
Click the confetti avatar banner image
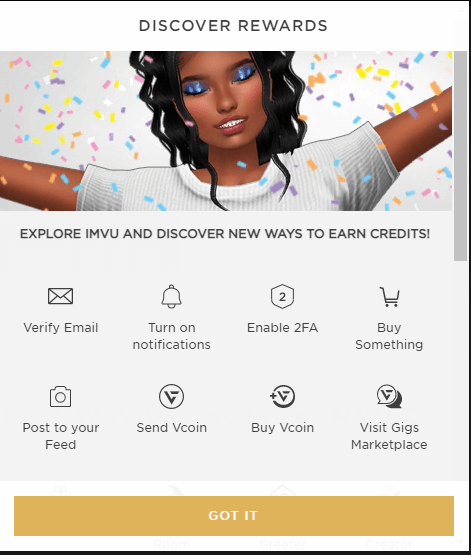click(226, 131)
